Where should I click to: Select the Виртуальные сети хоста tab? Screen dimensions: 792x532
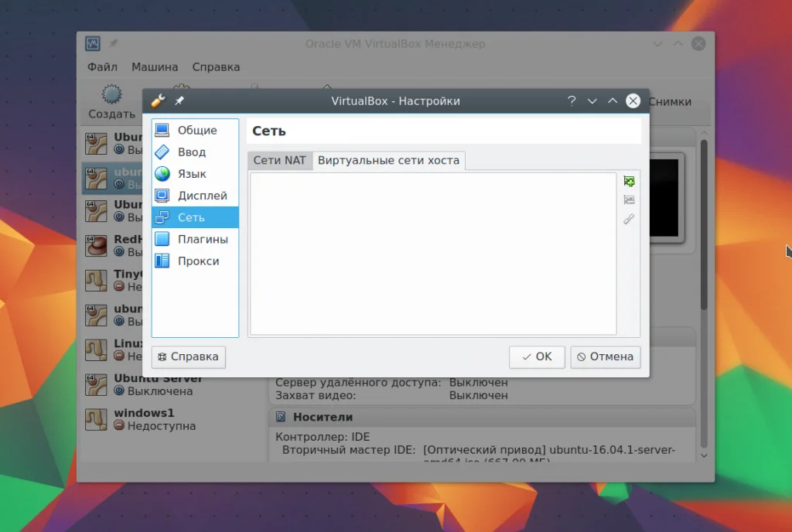point(388,161)
